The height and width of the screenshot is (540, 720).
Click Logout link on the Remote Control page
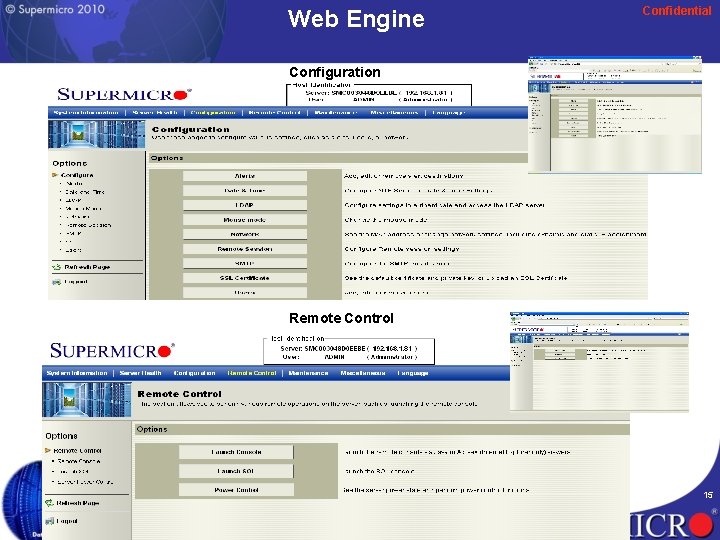click(67, 521)
